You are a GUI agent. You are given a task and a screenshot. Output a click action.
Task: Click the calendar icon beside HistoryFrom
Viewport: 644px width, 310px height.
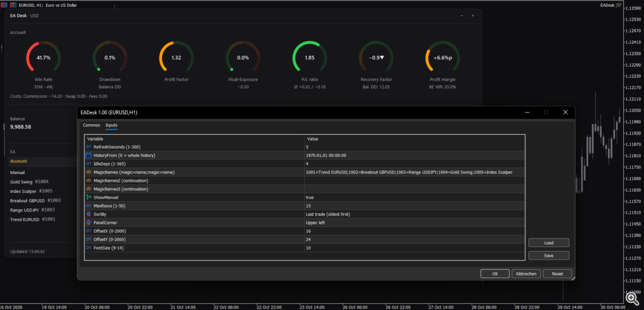coord(88,155)
